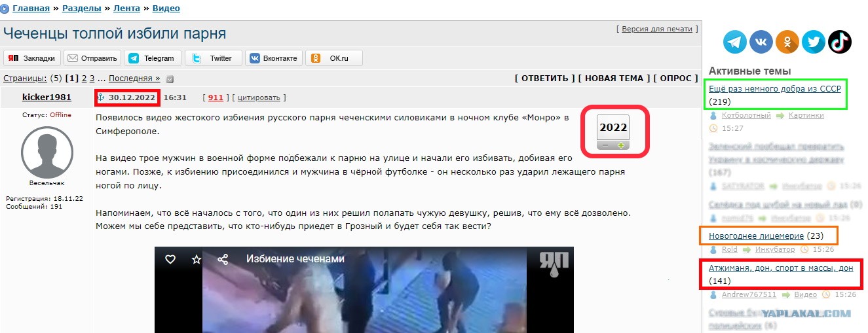Open the Andrew767511 user link
868x333 pixels.
749,294
